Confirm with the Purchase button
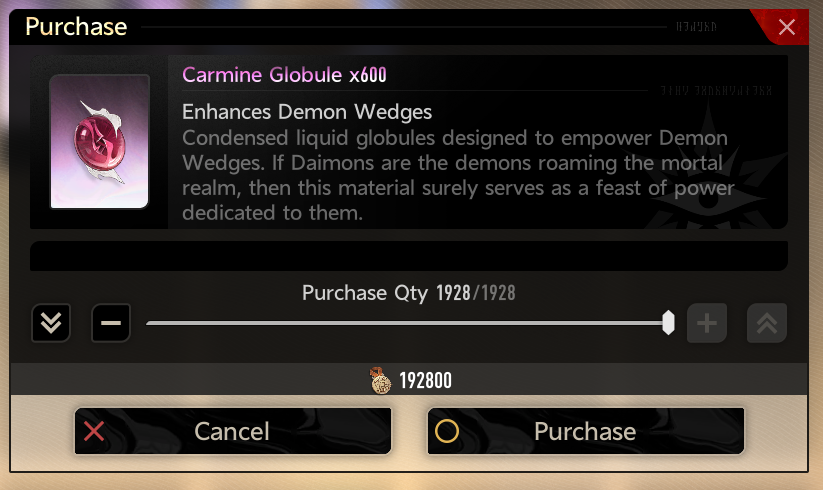This screenshot has width=823, height=490. click(x=586, y=431)
